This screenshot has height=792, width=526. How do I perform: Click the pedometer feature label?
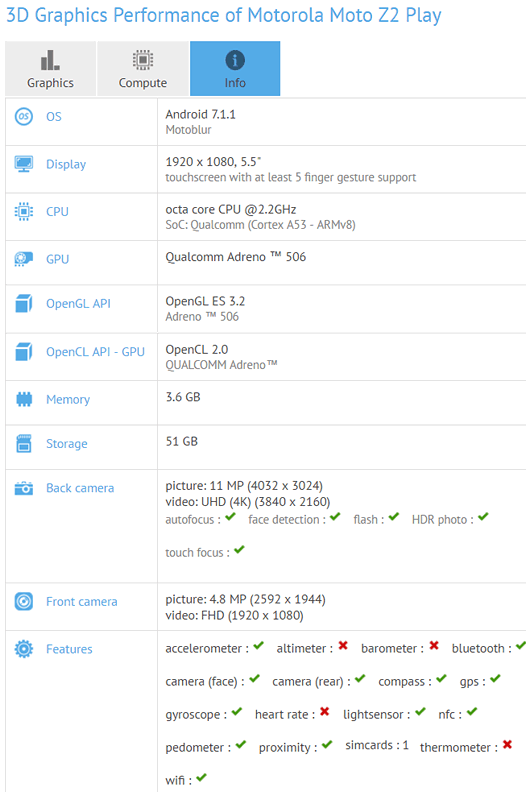click(x=198, y=748)
